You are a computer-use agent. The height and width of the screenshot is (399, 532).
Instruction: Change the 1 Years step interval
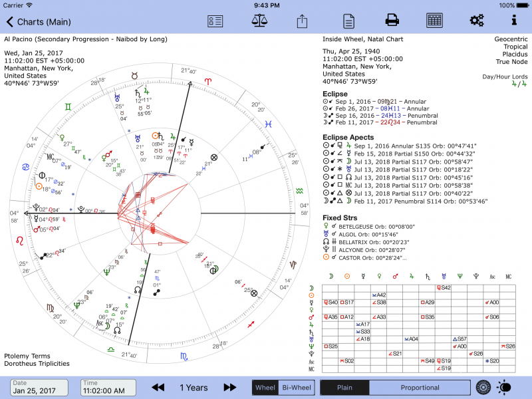[194, 387]
